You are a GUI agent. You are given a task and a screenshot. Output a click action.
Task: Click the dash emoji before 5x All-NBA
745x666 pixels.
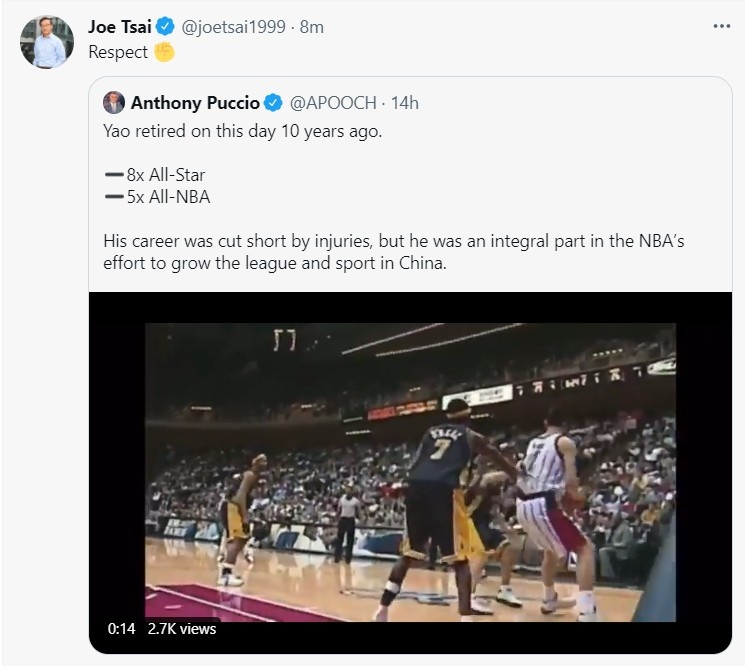coord(113,197)
